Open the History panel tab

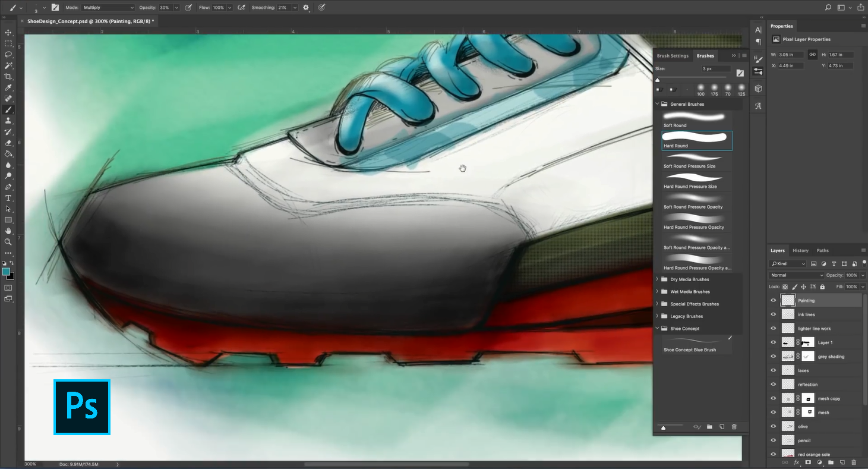[800, 250]
